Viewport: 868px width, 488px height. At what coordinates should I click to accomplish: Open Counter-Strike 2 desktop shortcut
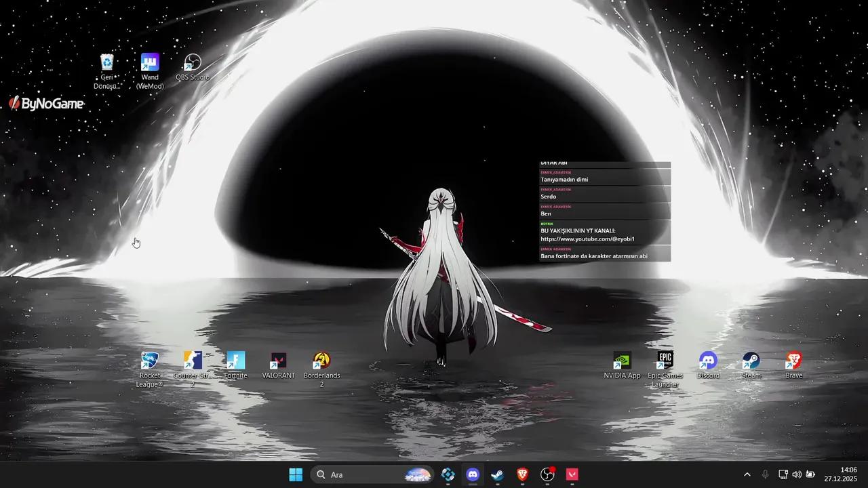point(193,361)
